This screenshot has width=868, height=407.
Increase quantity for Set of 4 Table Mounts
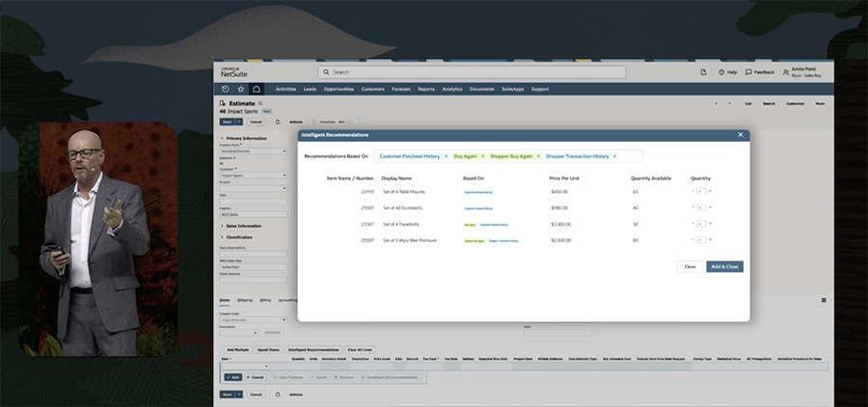click(710, 192)
